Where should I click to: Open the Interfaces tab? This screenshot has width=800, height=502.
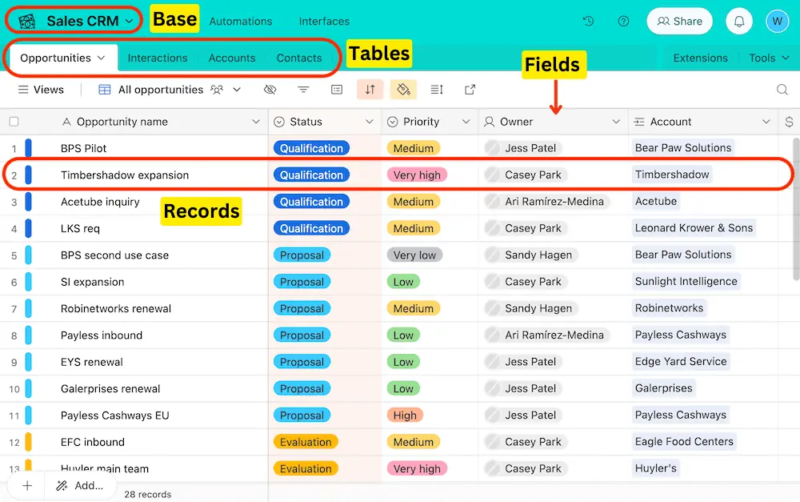[x=324, y=21]
